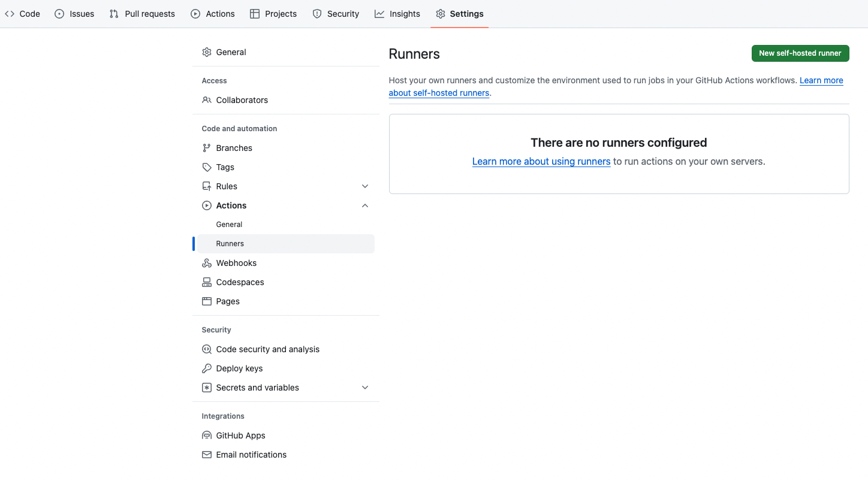Click the play icon beside sidebar Actions
Viewport: 868px width, 481px height.
207,205
